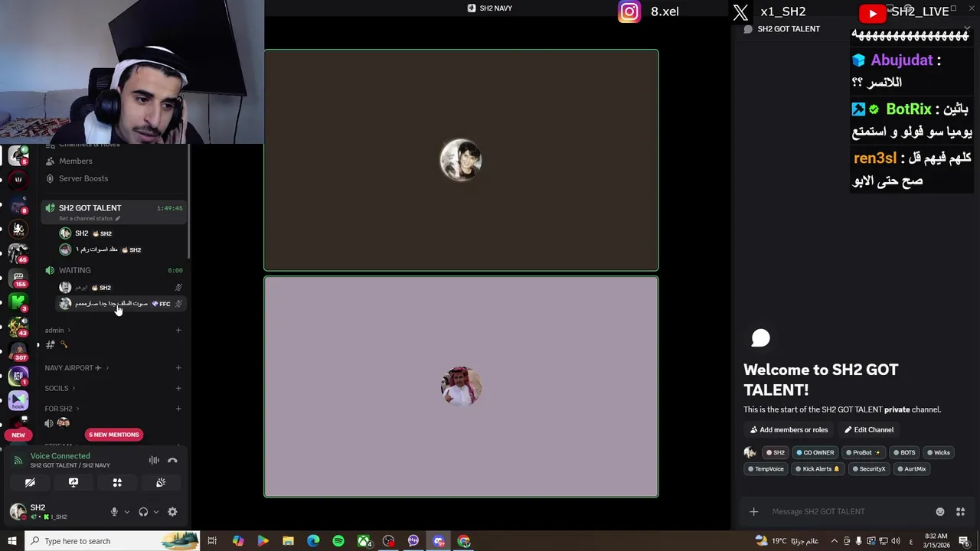The width and height of the screenshot is (980, 551).
Task: Open the Members page
Action: pos(76,161)
